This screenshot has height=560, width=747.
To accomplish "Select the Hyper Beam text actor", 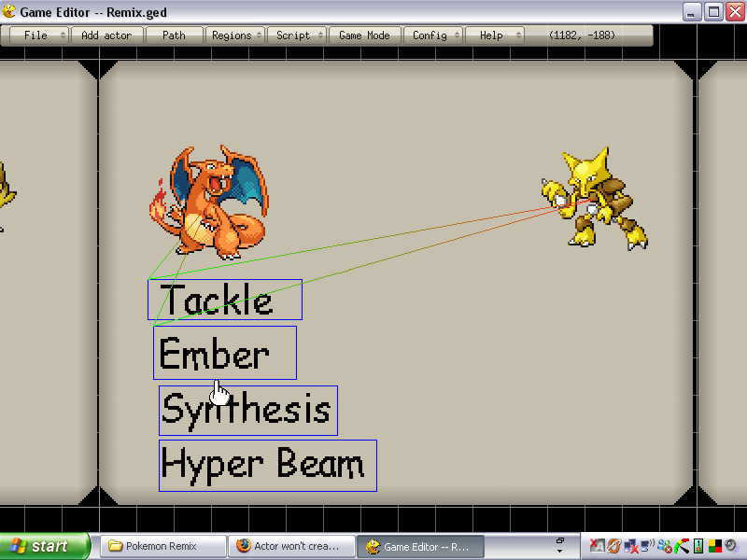I will tap(268, 465).
